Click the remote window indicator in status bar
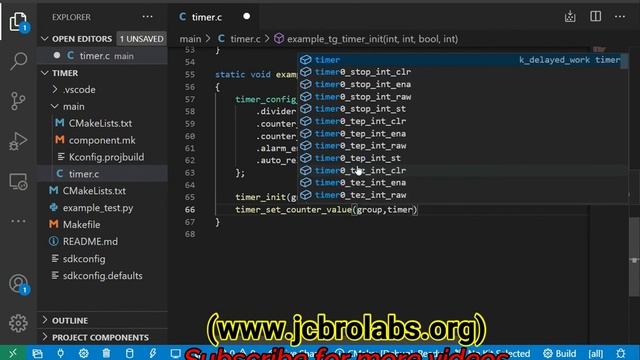The width and height of the screenshot is (640, 360). (13, 353)
